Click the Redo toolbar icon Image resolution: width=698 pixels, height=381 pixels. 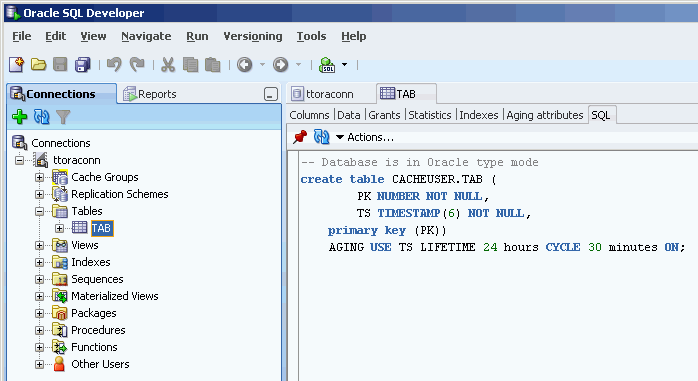click(x=137, y=65)
